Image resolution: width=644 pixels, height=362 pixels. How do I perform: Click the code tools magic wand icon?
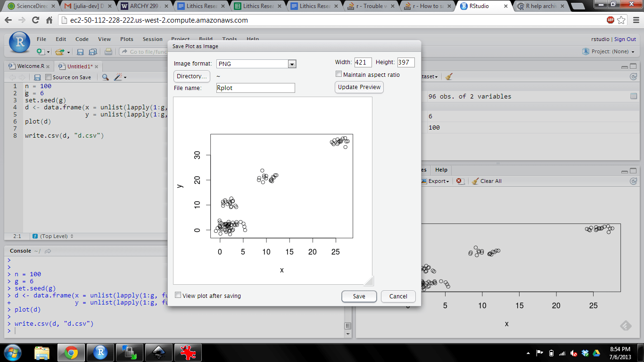[118, 77]
